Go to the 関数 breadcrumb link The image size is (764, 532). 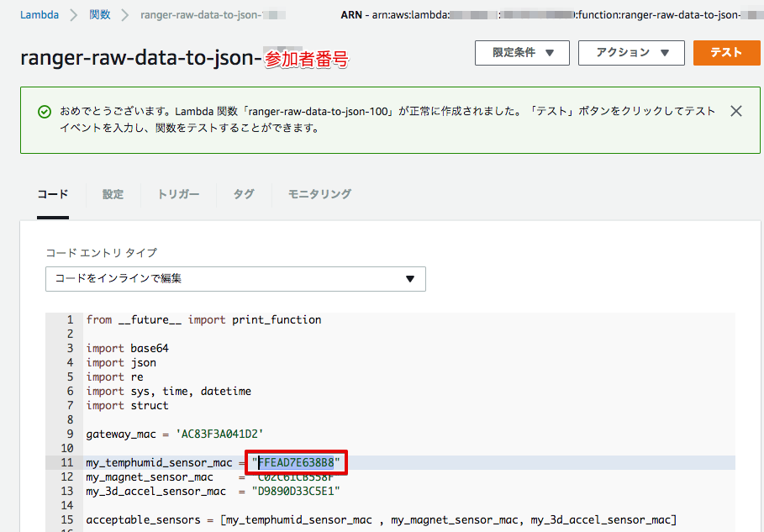tap(100, 14)
